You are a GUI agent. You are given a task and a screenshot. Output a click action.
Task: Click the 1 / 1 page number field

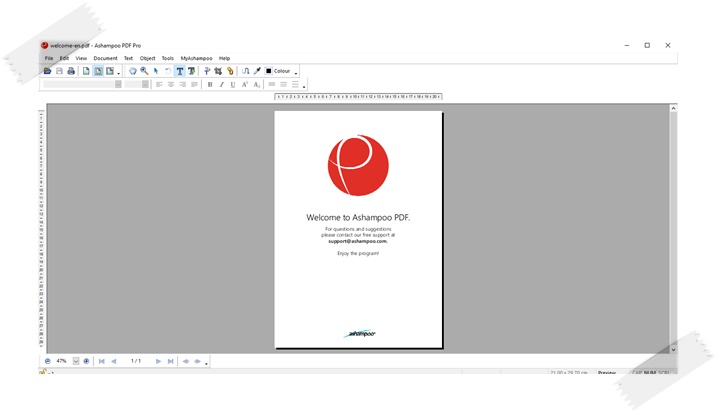tap(136, 361)
